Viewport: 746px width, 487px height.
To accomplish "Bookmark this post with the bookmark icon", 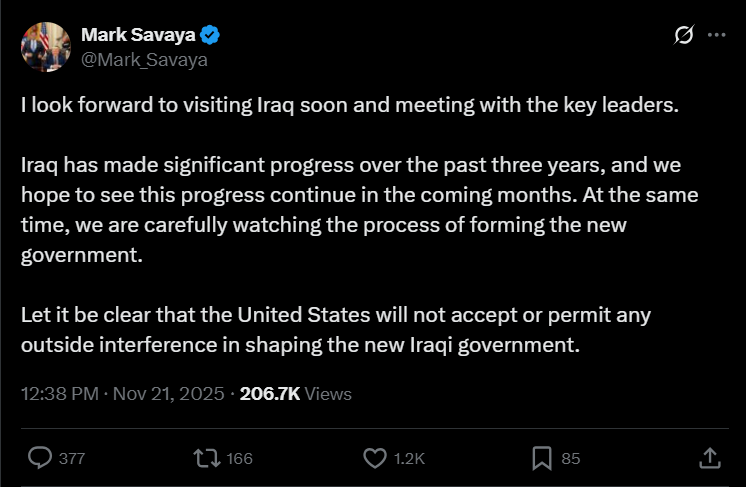I will 542,458.
